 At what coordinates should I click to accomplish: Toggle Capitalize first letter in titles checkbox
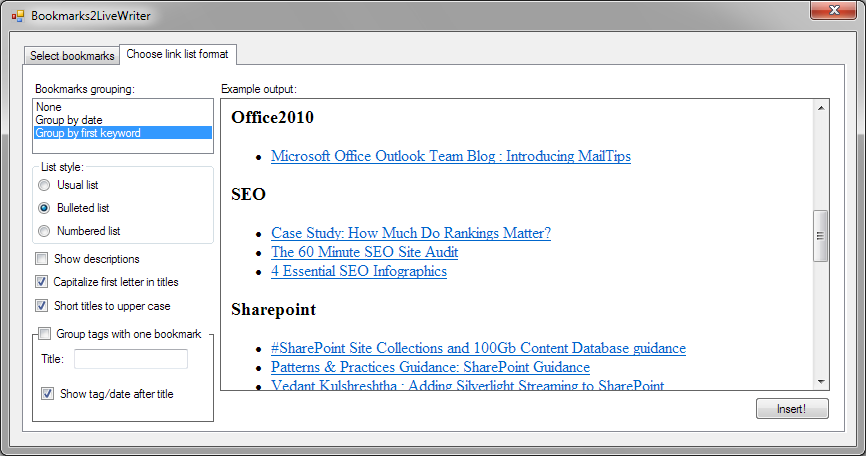[41, 282]
